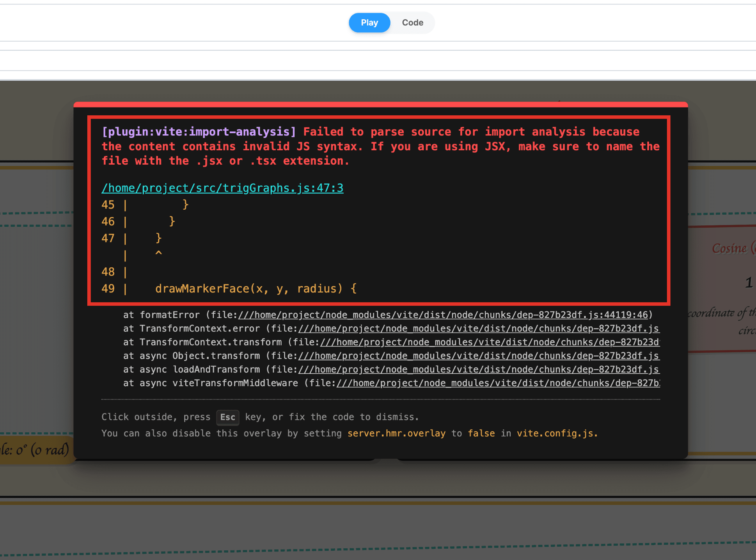Open the trigGraphs.js:47:3 file link
The width and height of the screenshot is (756, 560).
tap(222, 188)
